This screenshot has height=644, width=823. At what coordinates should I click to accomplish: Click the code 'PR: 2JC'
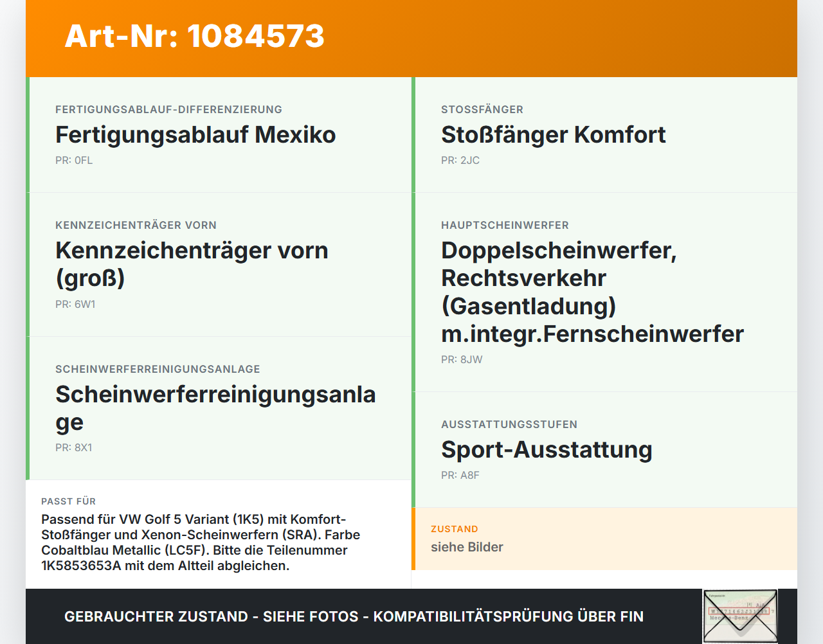coord(460,161)
